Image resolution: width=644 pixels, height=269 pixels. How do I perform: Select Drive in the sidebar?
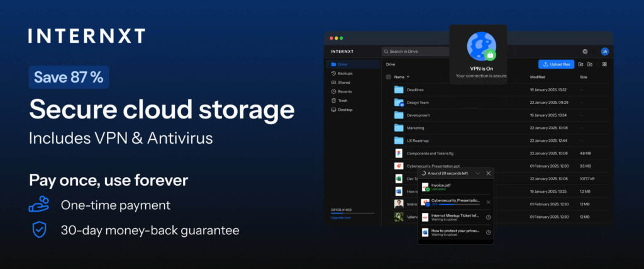tap(342, 64)
